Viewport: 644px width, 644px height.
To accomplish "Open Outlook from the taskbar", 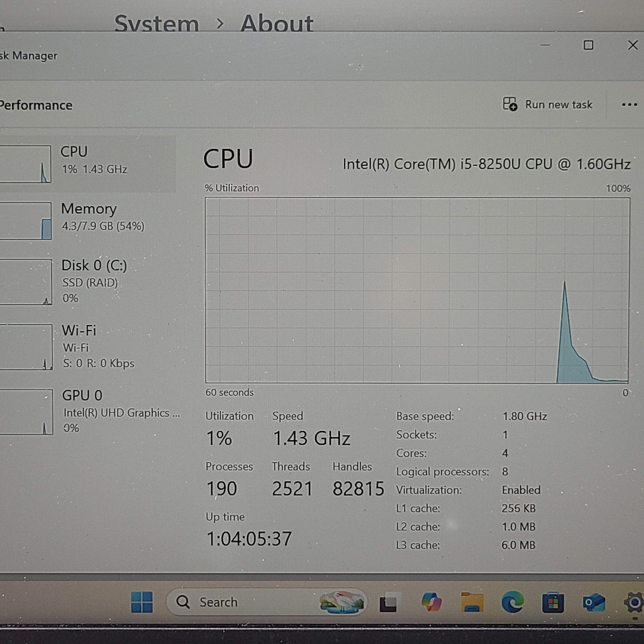I will click(x=594, y=603).
